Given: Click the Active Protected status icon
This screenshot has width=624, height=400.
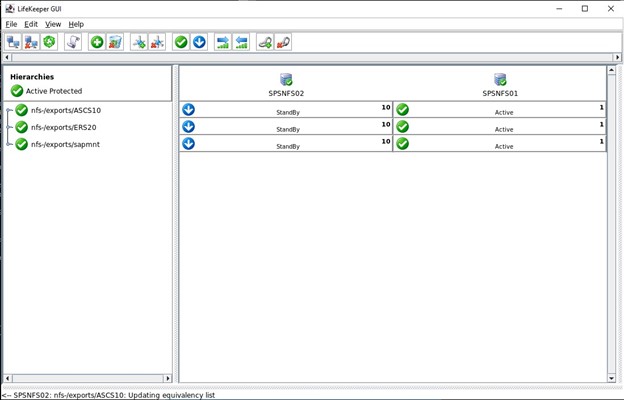Looking at the screenshot, I should 17,91.
